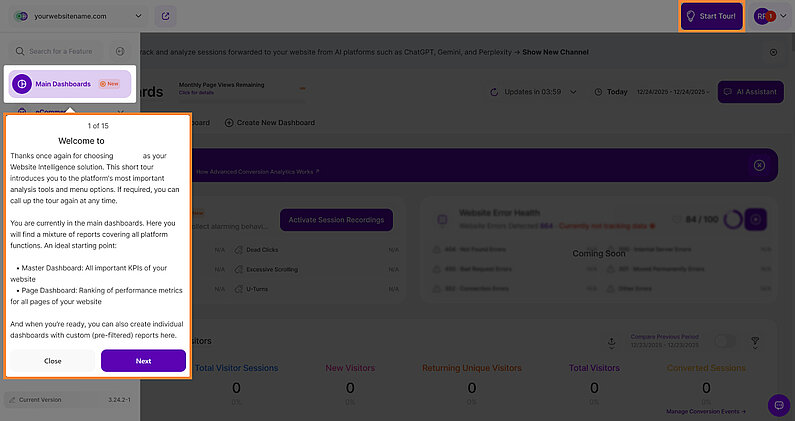Viewport: 795px width, 421px height.
Task: Close the welcome tour popup
Action: [53, 361]
